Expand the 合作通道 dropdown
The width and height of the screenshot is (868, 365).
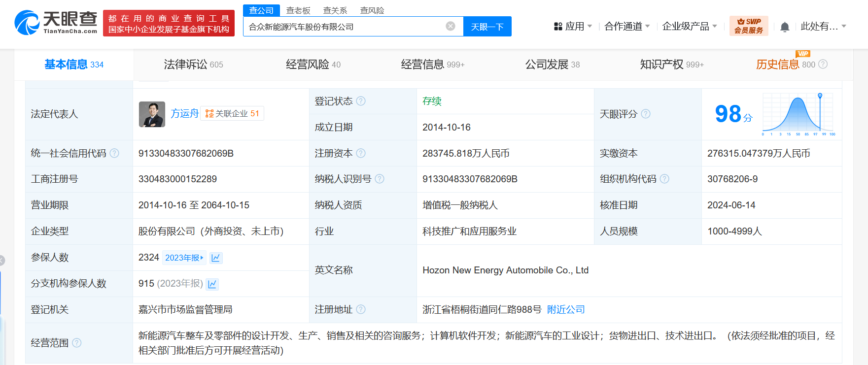point(627,27)
